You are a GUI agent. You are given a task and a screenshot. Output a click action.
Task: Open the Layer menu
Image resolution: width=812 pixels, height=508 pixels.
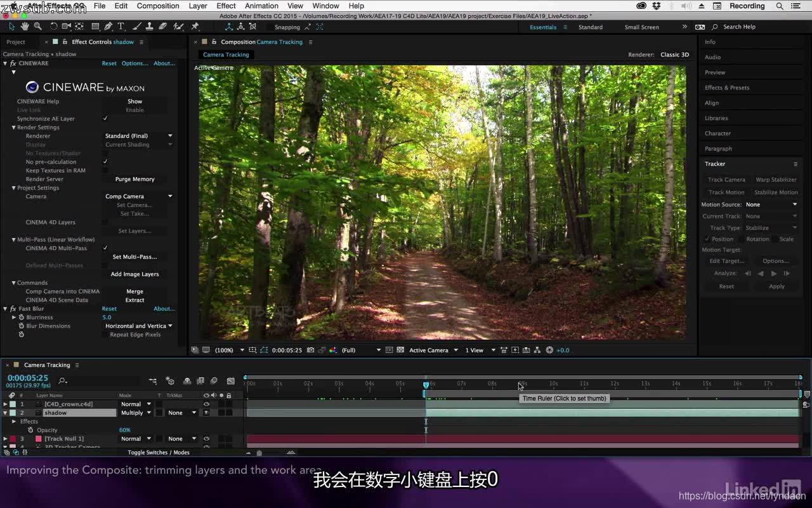pos(198,6)
